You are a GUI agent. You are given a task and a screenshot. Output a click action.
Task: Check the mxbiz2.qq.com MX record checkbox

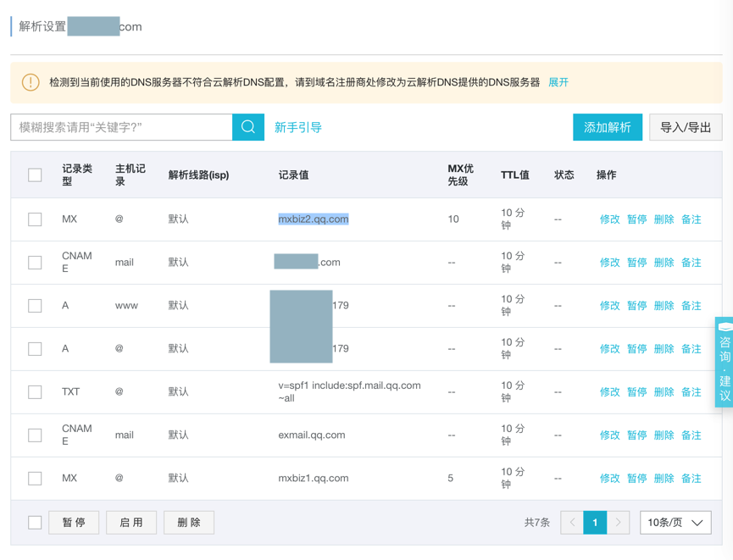click(x=35, y=219)
